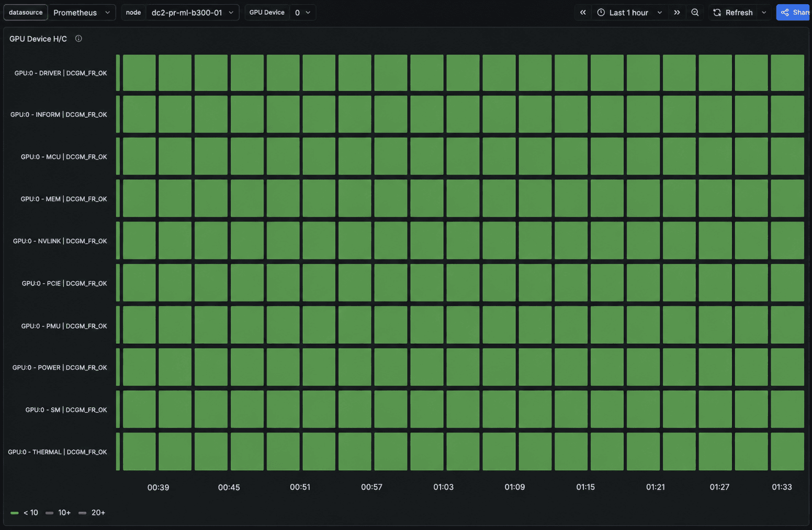Shift time range backward with double-left arrows

click(x=583, y=13)
